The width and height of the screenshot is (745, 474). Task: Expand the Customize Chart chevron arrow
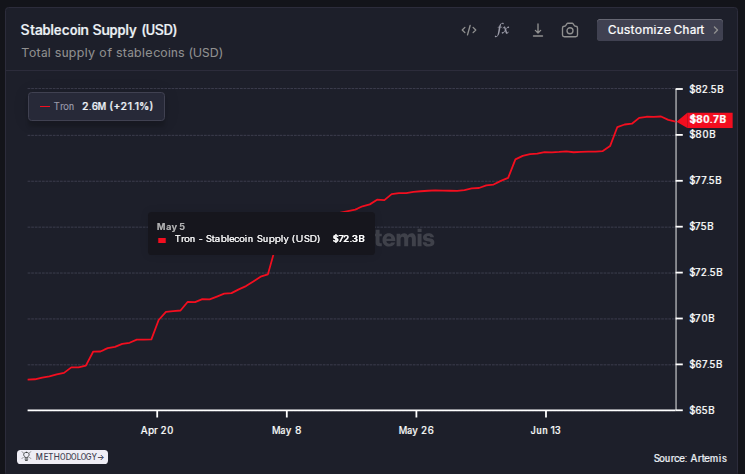716,30
